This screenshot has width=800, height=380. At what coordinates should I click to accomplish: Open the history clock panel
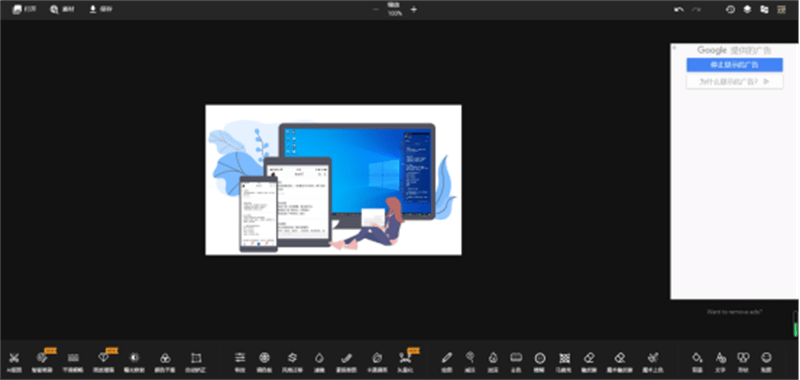tap(730, 9)
